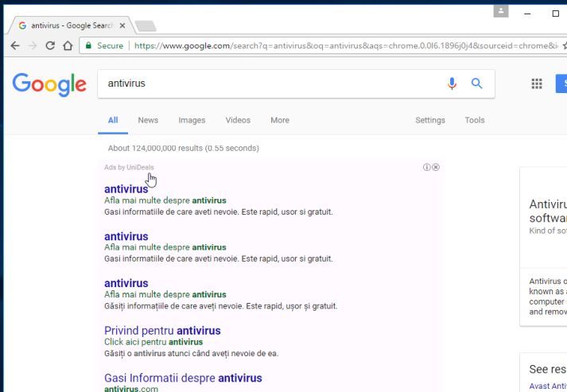The image size is (567, 392).
Task: Open the Avast Anti link in side panel
Action: point(548,386)
